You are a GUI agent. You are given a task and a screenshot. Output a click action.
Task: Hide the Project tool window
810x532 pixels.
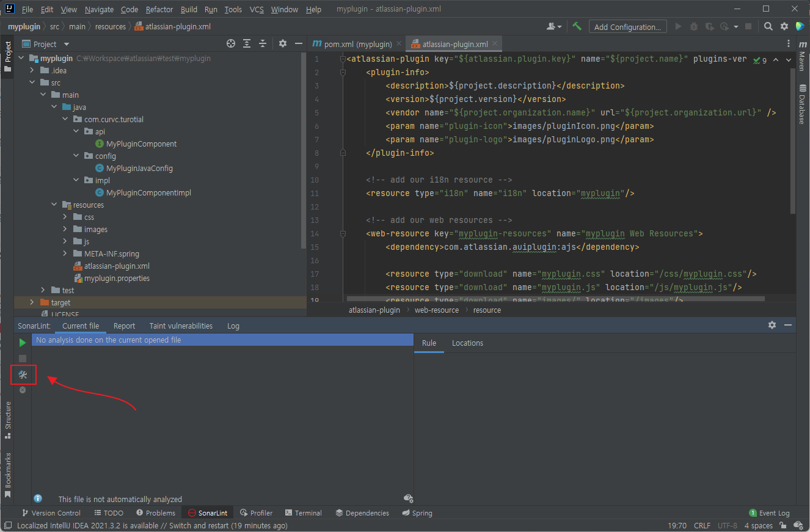pos(299,43)
